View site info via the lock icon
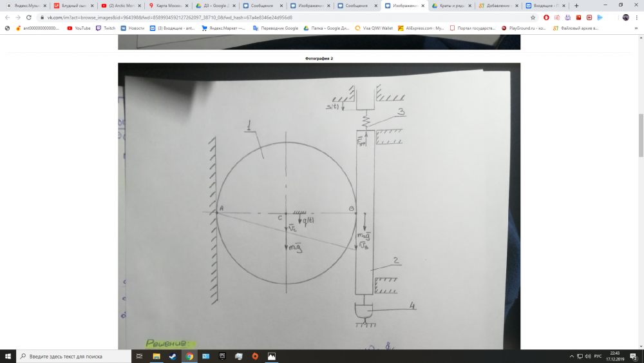Image resolution: width=644 pixels, height=363 pixels. (42, 17)
